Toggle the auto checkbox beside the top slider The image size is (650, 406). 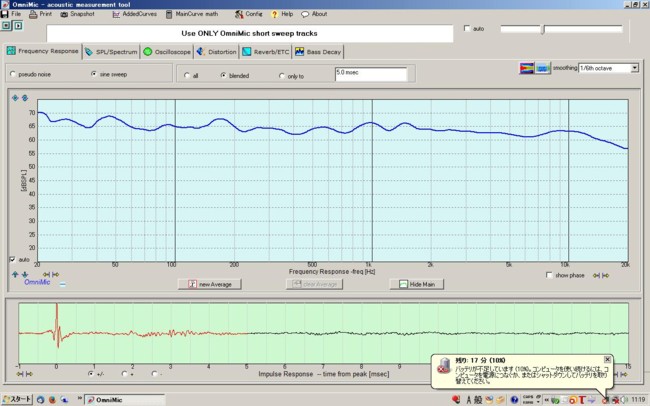467,28
